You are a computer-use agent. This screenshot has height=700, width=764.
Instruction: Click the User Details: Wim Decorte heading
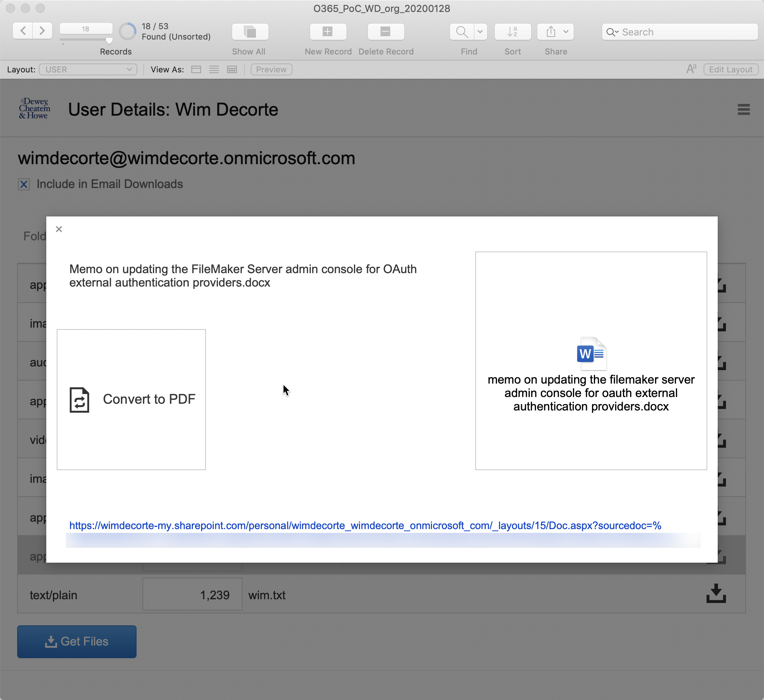[173, 110]
